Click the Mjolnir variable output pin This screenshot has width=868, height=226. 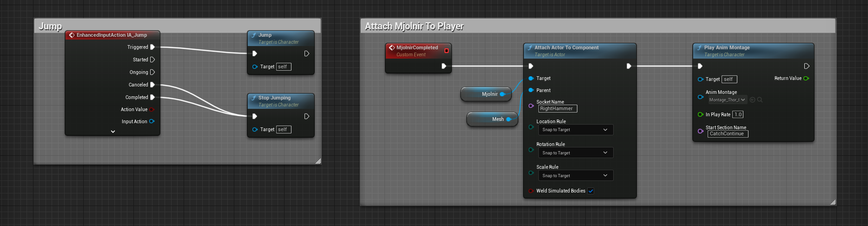[502, 94]
